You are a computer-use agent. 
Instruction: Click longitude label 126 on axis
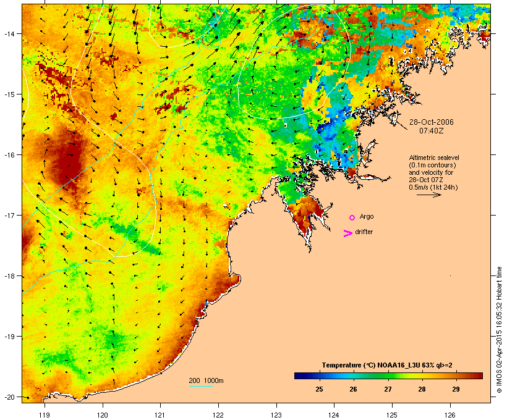[450, 415]
